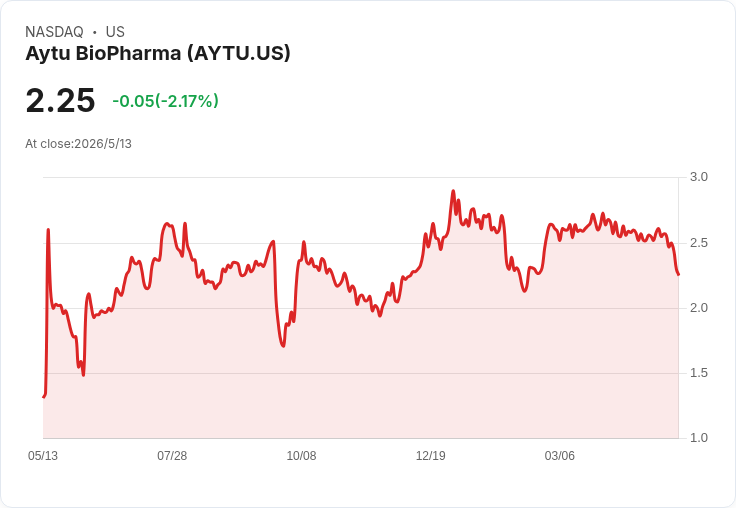The height and width of the screenshot is (508, 736).
Task: Click the 1.0 price axis label
Action: tap(698, 438)
